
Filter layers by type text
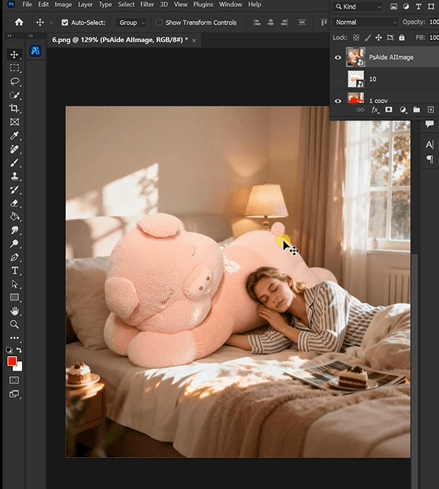pyautogui.click(x=418, y=6)
